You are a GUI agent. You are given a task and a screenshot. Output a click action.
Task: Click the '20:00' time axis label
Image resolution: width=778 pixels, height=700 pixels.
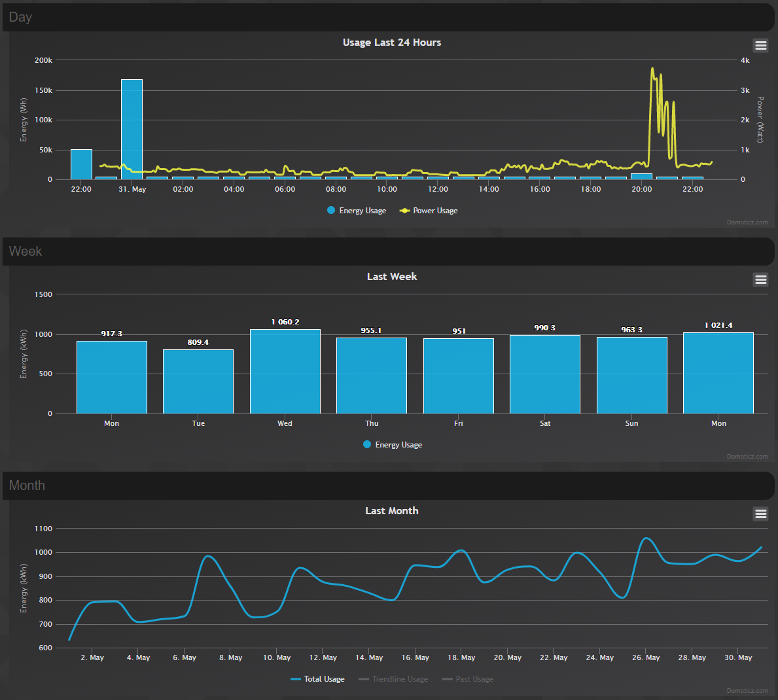tap(641, 189)
